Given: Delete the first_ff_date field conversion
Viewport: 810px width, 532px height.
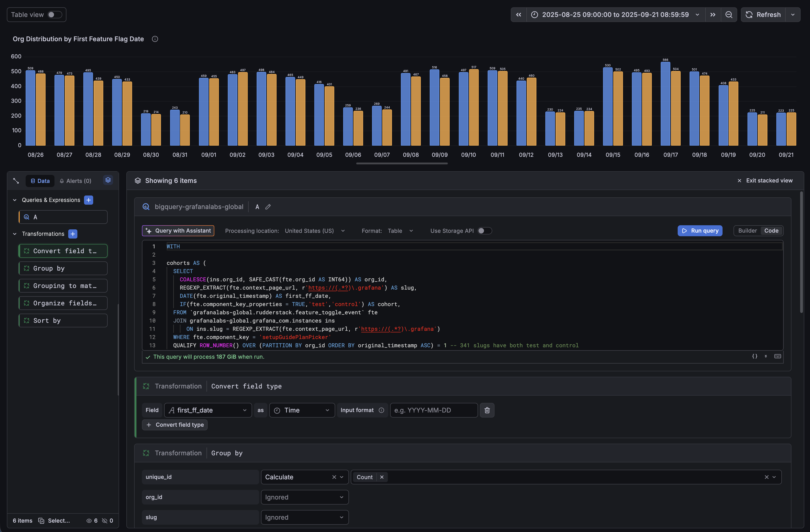Looking at the screenshot, I should [x=487, y=410].
